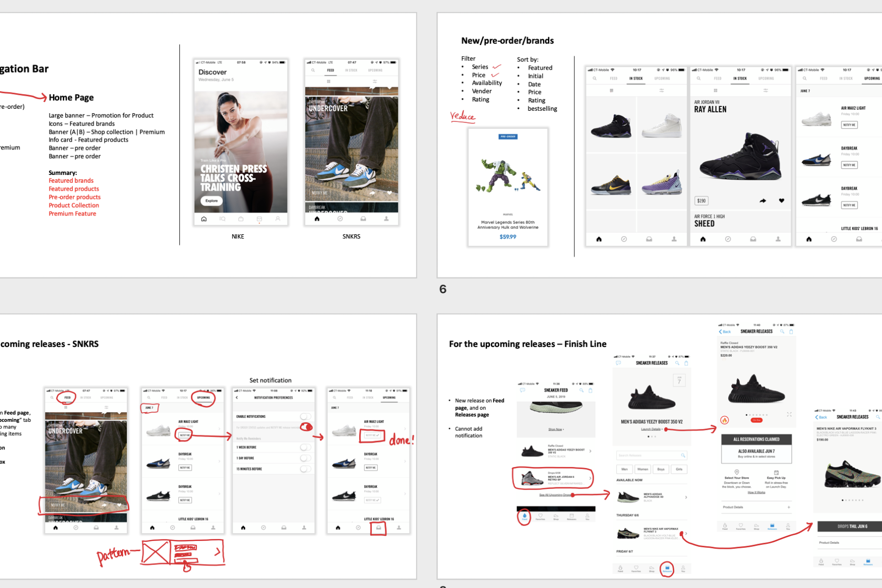Click Availability item in Filter list
Image resolution: width=882 pixels, height=588 pixels.
(487, 83)
